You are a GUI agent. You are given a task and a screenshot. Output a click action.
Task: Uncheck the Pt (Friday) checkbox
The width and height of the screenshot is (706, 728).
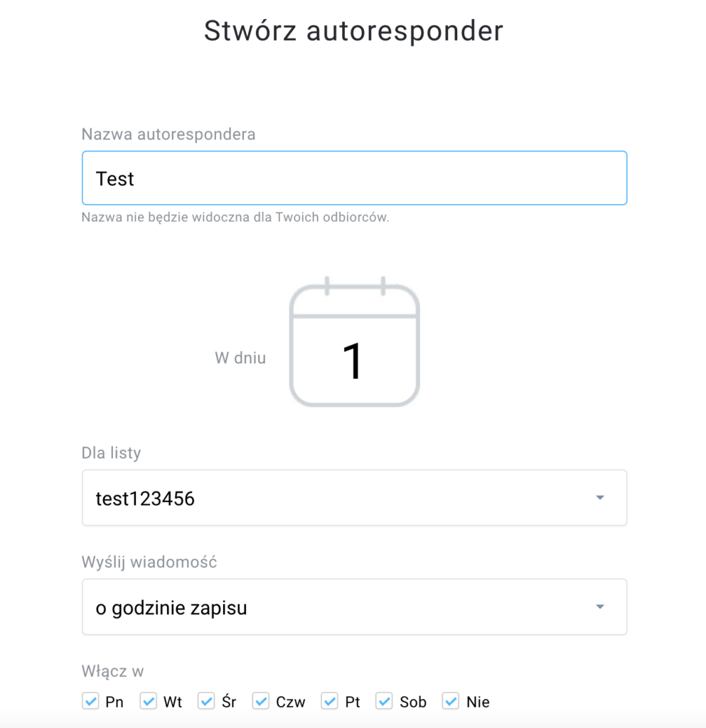330,701
